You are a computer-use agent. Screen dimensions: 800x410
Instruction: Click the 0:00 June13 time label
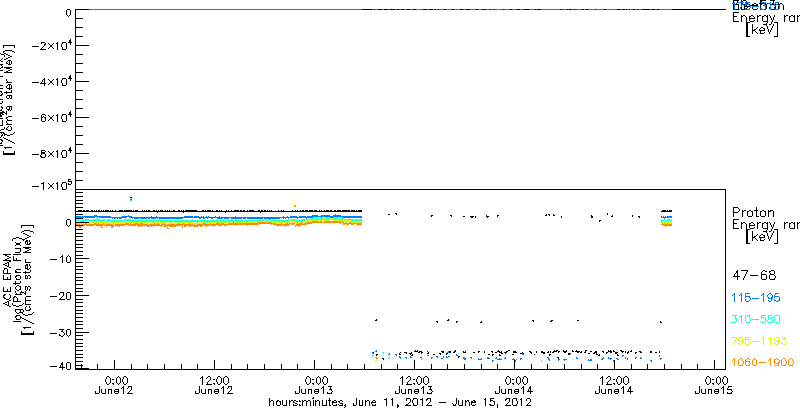tap(315, 386)
